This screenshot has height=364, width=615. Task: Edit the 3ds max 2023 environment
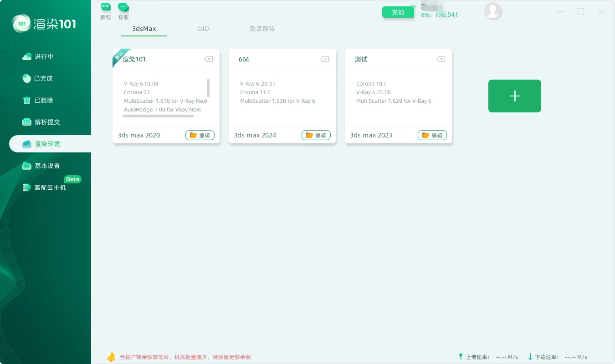coord(432,135)
